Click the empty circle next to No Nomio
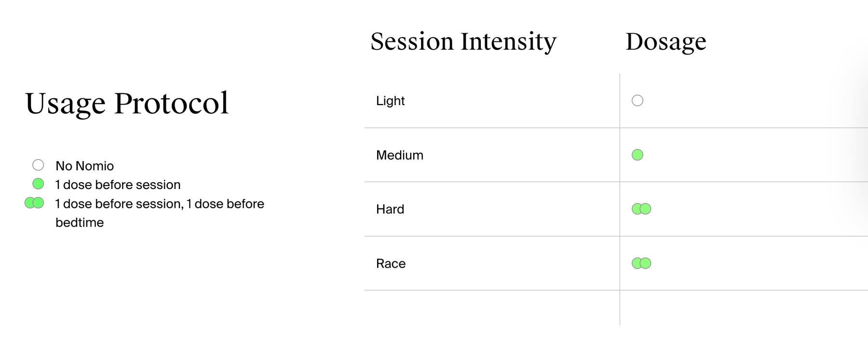The image size is (868, 337). click(x=38, y=165)
